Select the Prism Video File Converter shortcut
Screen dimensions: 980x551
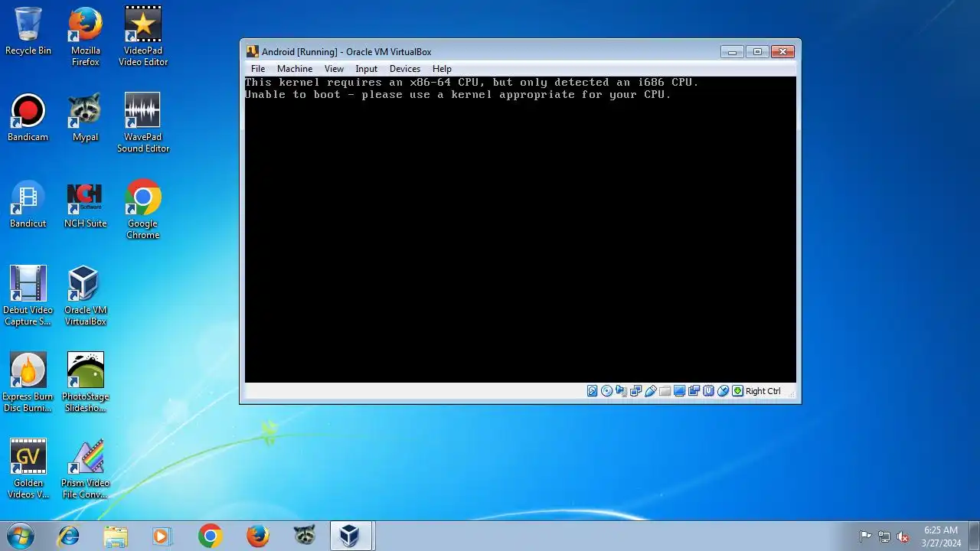pyautogui.click(x=86, y=469)
